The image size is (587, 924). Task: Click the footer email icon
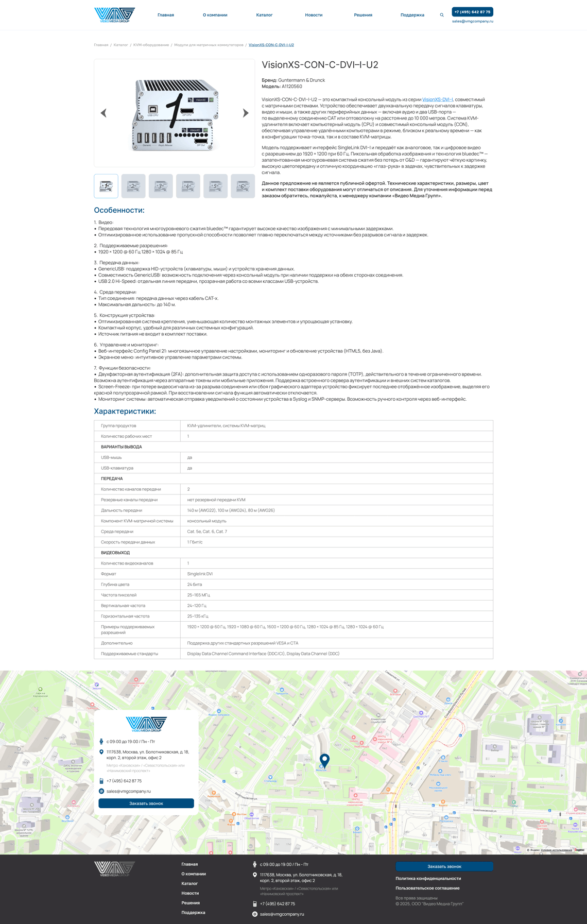(x=255, y=914)
